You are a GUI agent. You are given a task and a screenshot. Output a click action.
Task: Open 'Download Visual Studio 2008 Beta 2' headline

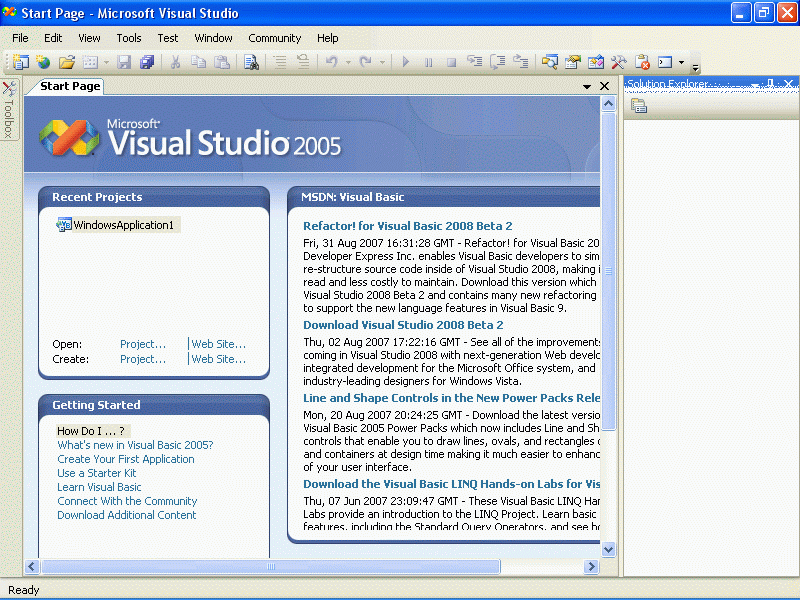point(403,325)
